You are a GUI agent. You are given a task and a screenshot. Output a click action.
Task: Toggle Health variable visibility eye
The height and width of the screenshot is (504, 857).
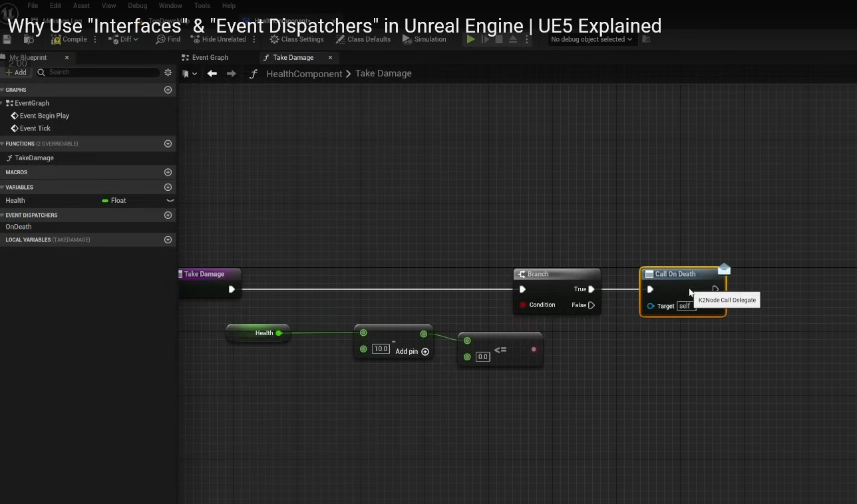click(x=170, y=201)
